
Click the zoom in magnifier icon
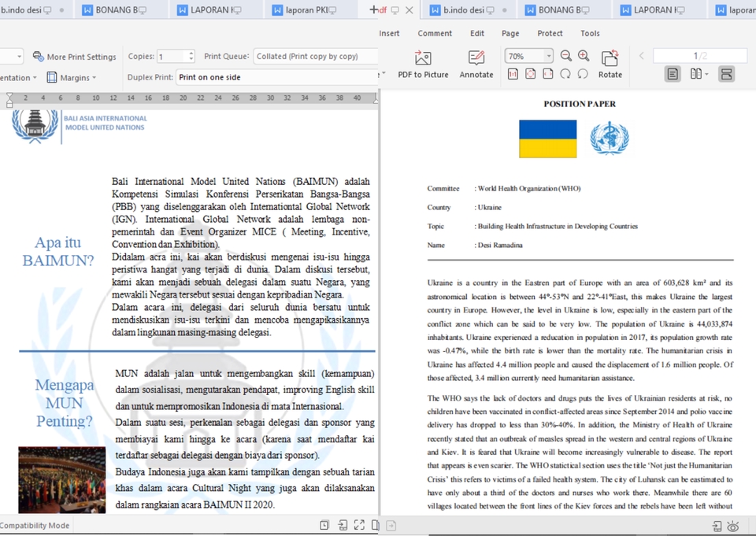click(x=584, y=56)
